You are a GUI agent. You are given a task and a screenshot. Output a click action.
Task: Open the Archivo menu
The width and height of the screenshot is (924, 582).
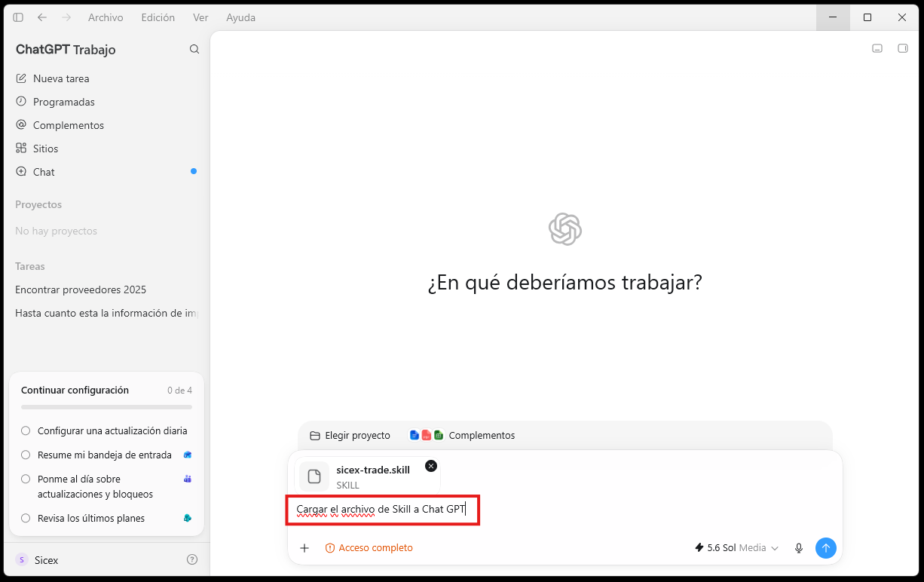tap(106, 17)
